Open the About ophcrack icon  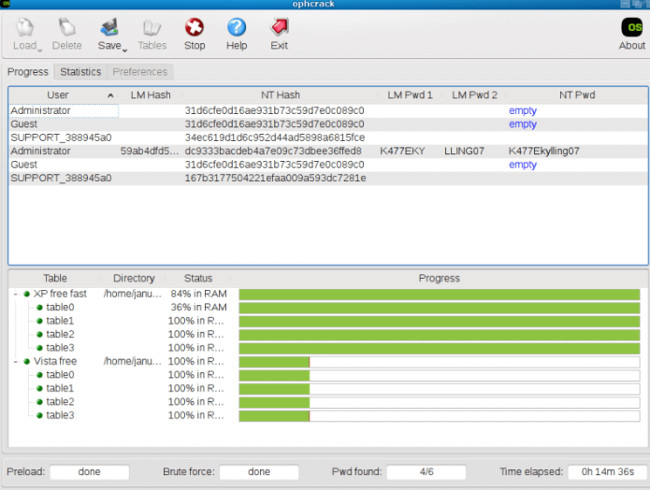[632, 28]
